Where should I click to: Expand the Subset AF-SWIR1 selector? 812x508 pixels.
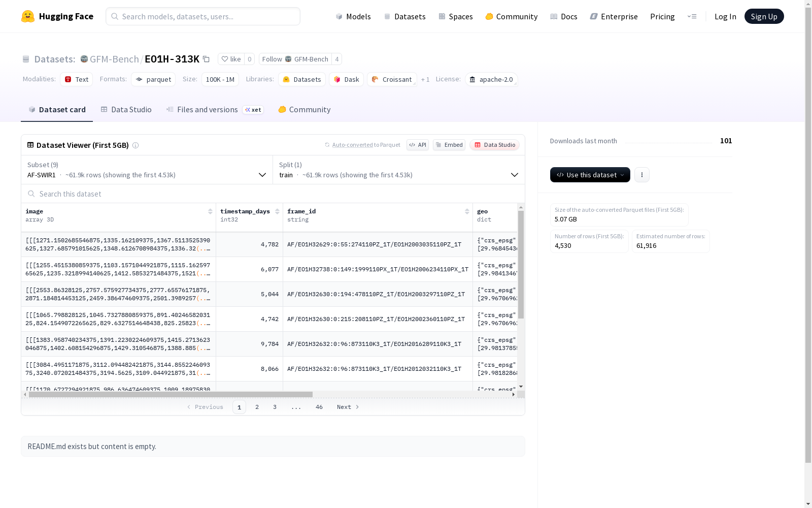147,170
